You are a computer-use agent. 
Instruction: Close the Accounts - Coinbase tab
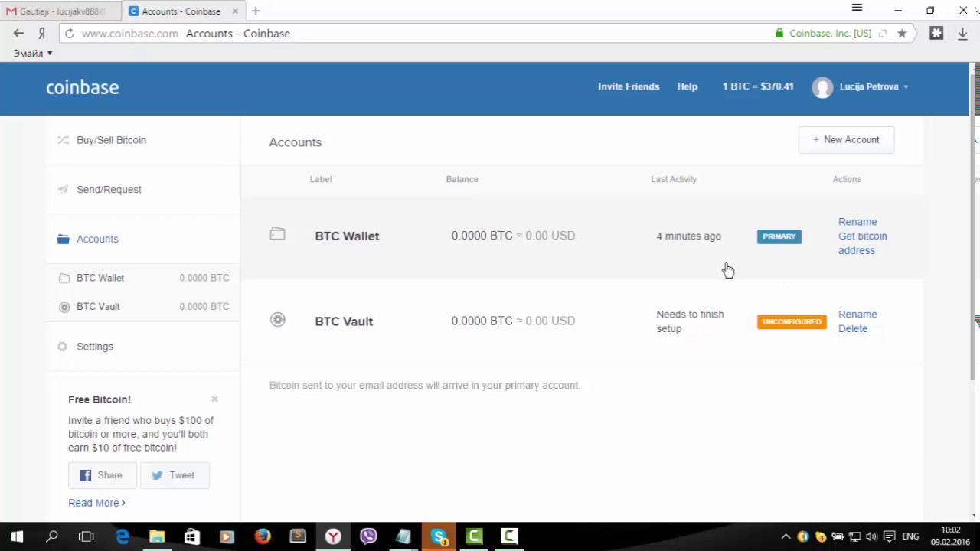coord(235,11)
